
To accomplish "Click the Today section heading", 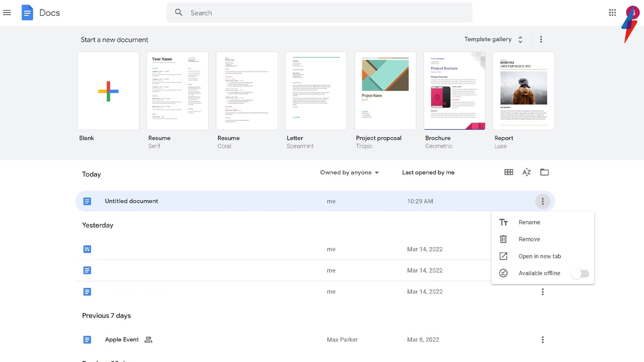I will 92,174.
